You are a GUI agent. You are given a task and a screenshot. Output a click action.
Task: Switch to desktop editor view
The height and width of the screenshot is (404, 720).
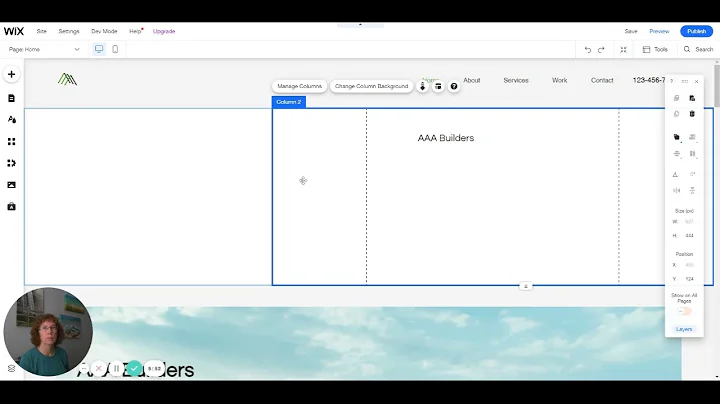point(99,49)
